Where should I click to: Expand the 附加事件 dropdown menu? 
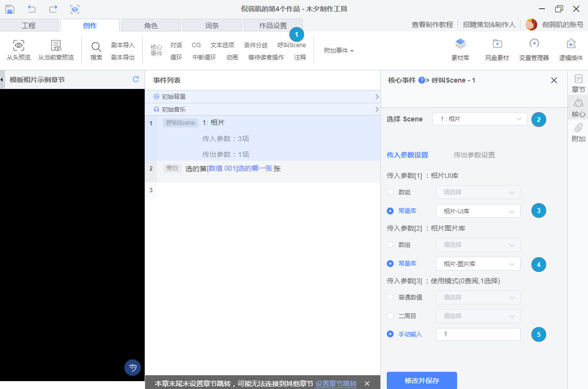[339, 50]
